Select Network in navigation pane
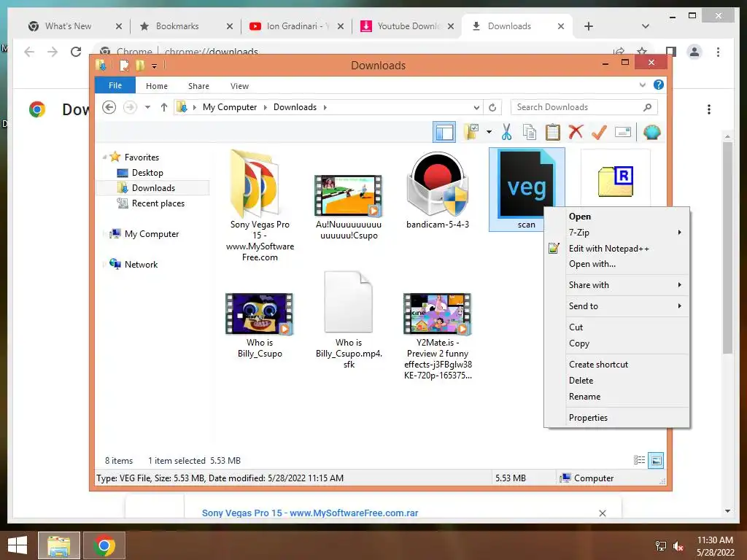Viewport: 747px width, 560px height. point(141,264)
